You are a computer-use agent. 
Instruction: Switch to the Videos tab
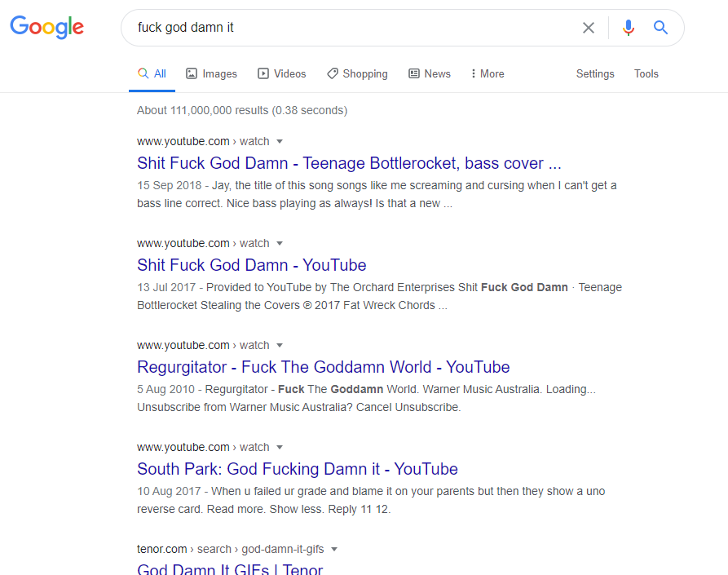(x=281, y=73)
